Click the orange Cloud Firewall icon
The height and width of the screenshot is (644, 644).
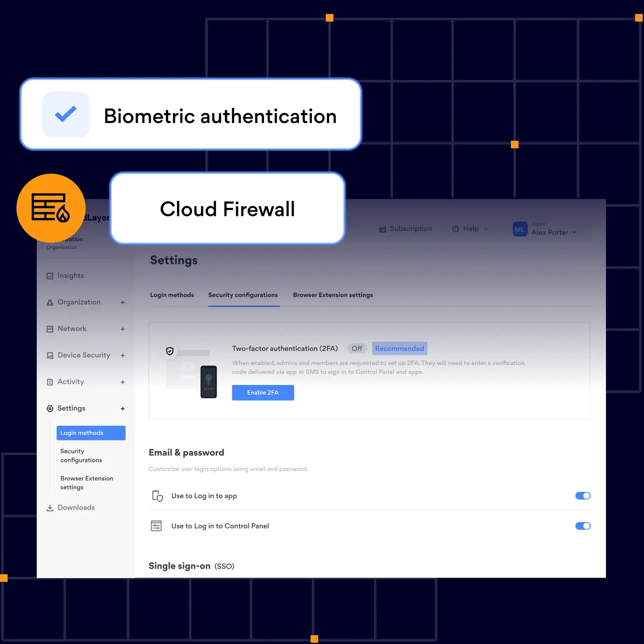(x=51, y=208)
